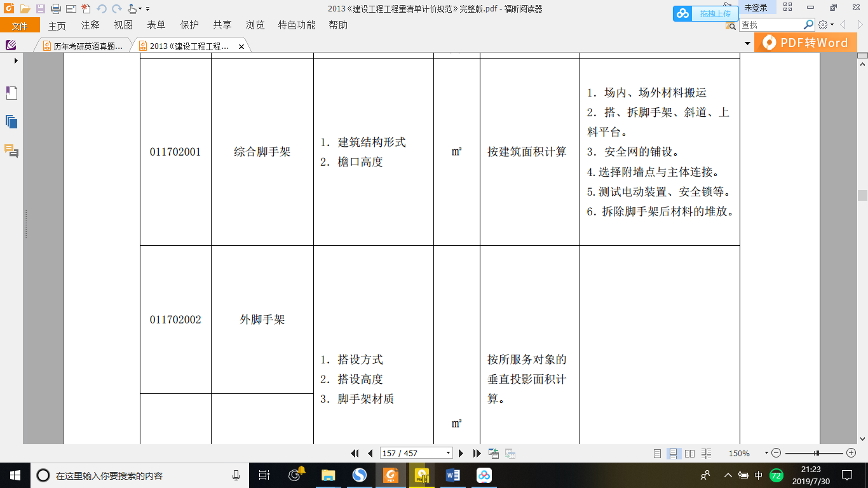Expand the left navigation panel arrow

tap(16, 61)
